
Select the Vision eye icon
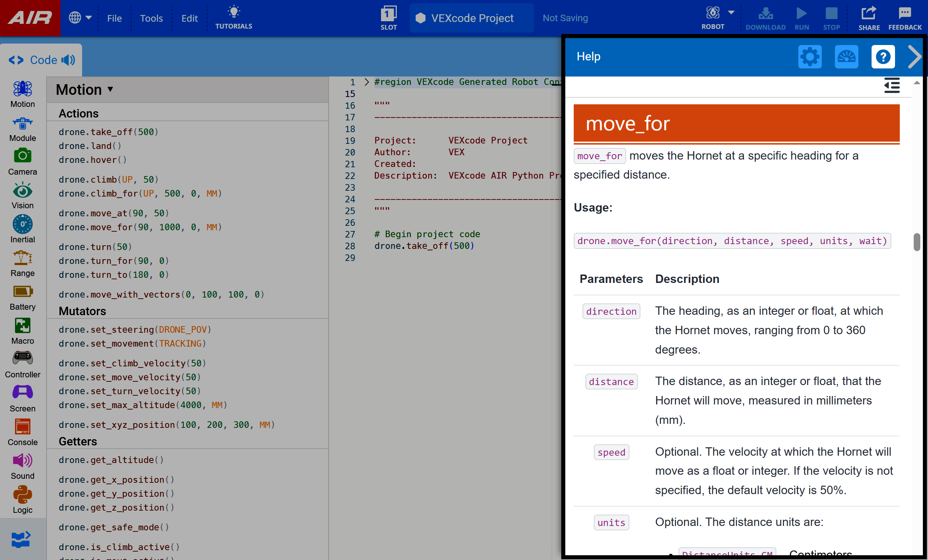(22, 190)
